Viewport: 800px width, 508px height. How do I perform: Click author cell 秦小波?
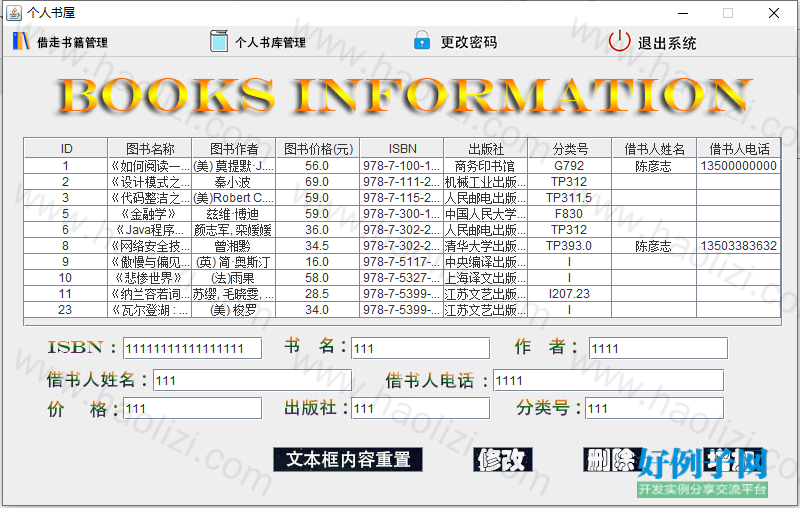(x=234, y=182)
